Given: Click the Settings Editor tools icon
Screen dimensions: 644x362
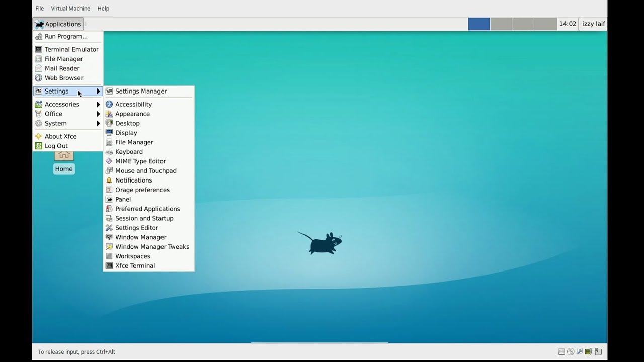Looking at the screenshot, I should pyautogui.click(x=109, y=228).
